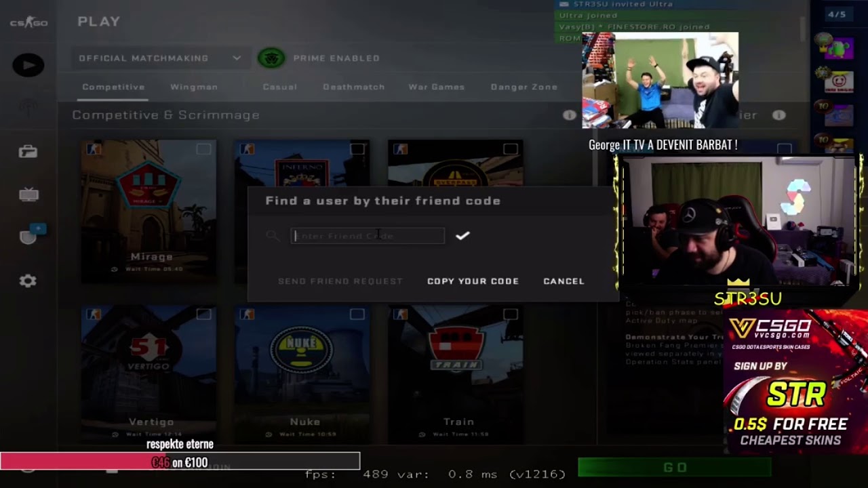Switch to the Danger Zone tab
This screenshot has width=868, height=488.
tap(524, 87)
